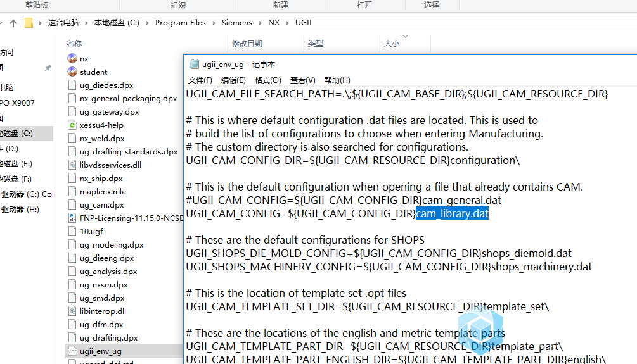The image size is (637, 364).
Task: Click the ug_drafting_standards.dpx file icon
Action: pyautogui.click(x=72, y=152)
